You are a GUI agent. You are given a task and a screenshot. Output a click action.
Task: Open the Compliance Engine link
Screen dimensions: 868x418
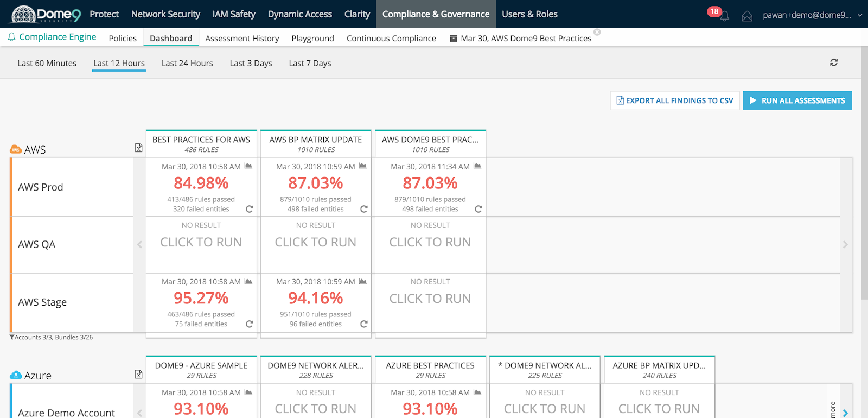pos(58,37)
